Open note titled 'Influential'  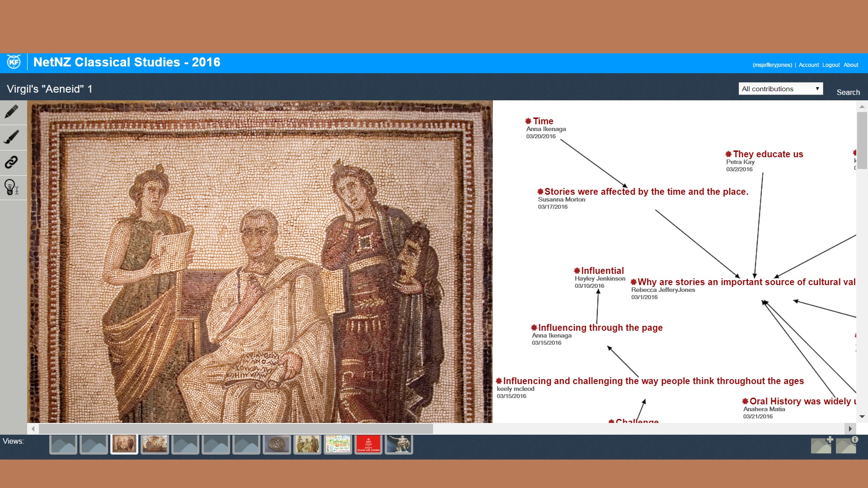point(602,271)
